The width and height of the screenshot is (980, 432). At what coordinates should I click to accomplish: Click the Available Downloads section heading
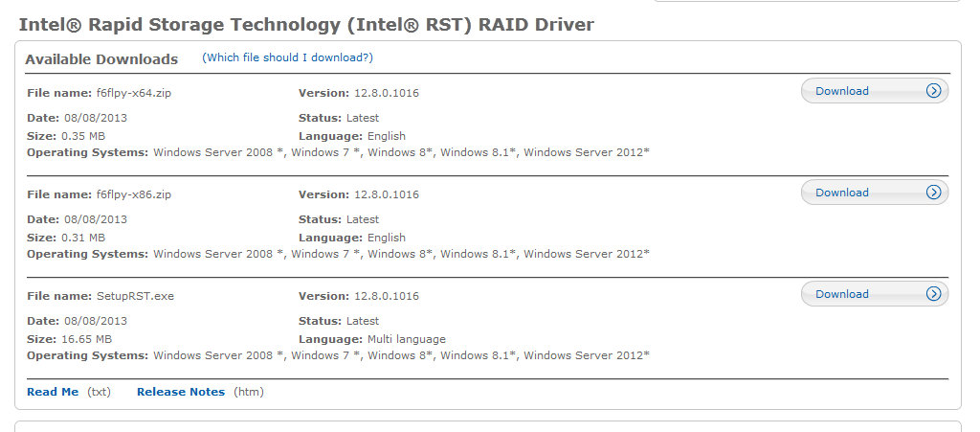101,59
